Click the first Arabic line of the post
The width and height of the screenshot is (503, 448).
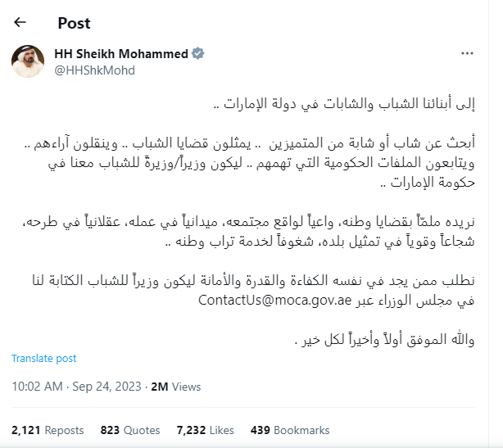point(344,104)
